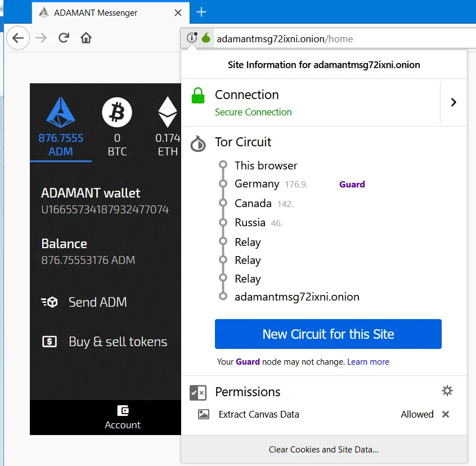This screenshot has width=476, height=466.
Task: Expand Connection details chevron
Action: tap(453, 102)
